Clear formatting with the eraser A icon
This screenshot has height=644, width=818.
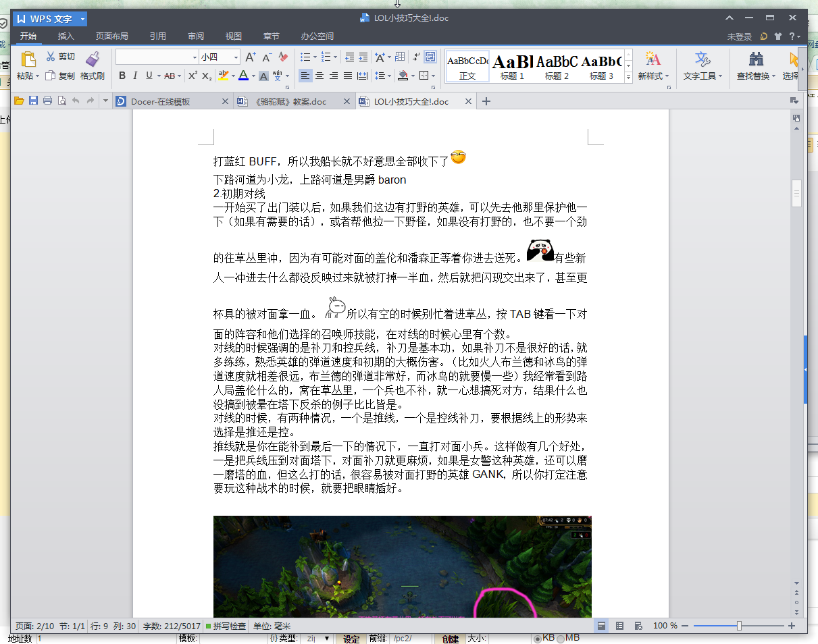click(x=283, y=57)
